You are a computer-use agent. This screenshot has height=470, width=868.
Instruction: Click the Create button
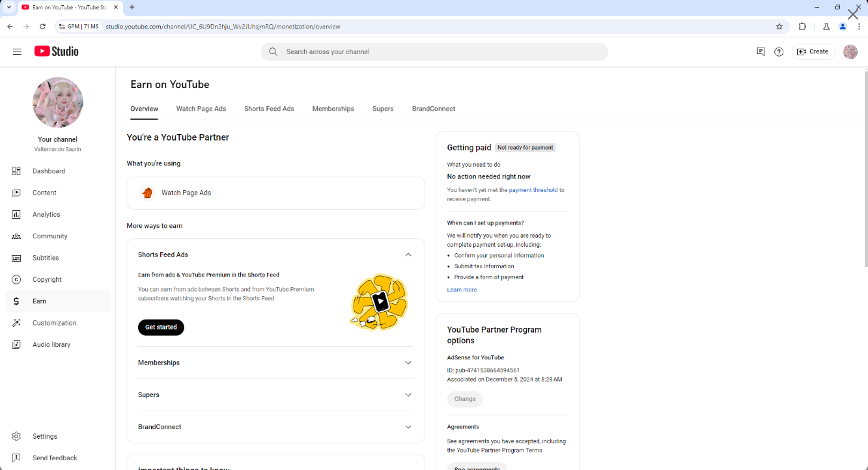tap(813, 51)
